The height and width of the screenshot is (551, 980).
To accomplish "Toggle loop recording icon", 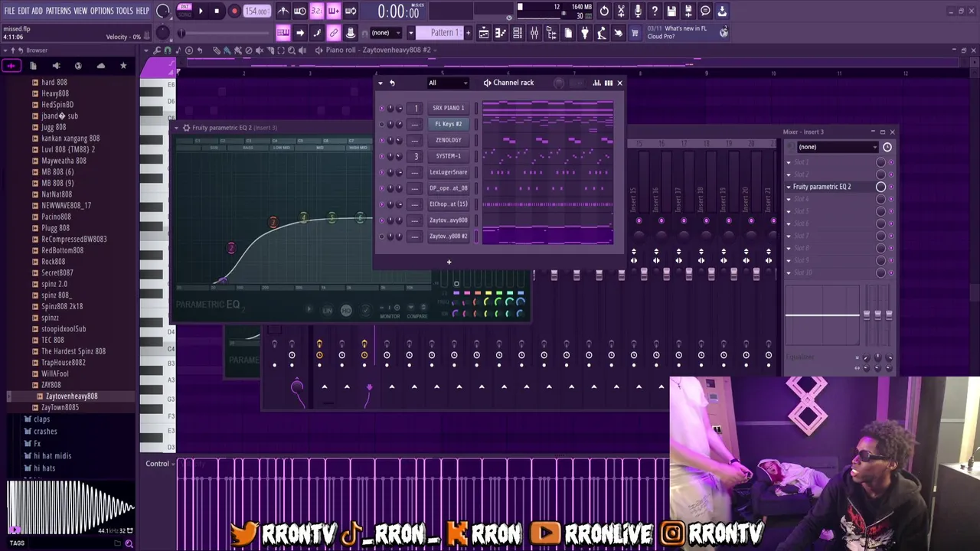I will tap(351, 11).
